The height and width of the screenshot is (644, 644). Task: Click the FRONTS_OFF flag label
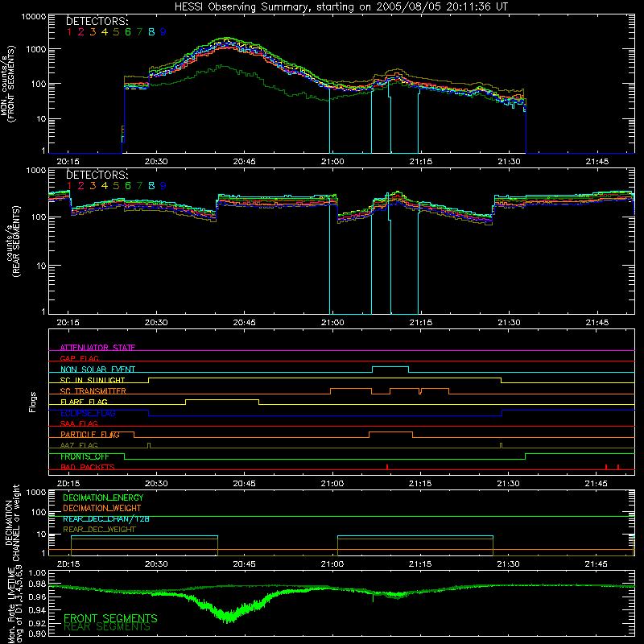(x=85, y=456)
